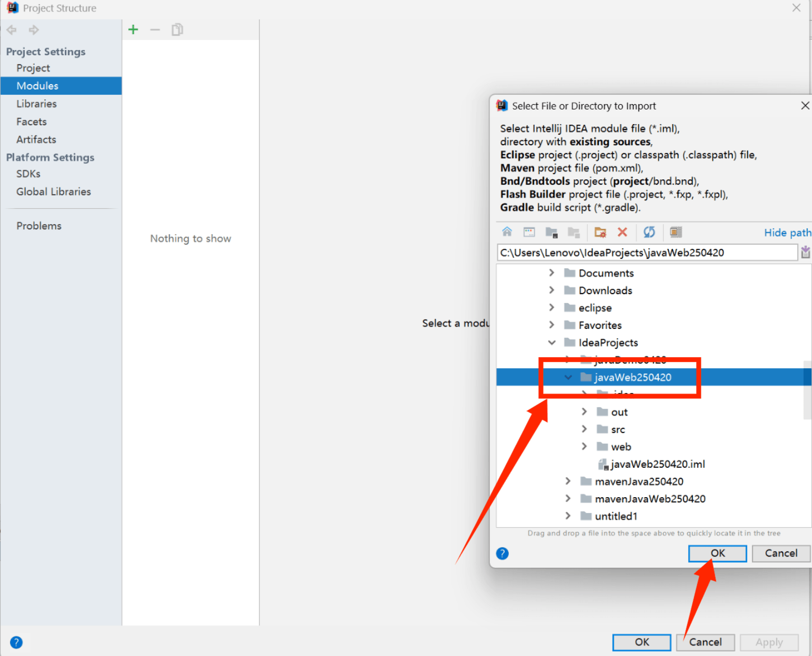Collapse the IdeaProjects folder
812x656 pixels.
[x=552, y=342]
